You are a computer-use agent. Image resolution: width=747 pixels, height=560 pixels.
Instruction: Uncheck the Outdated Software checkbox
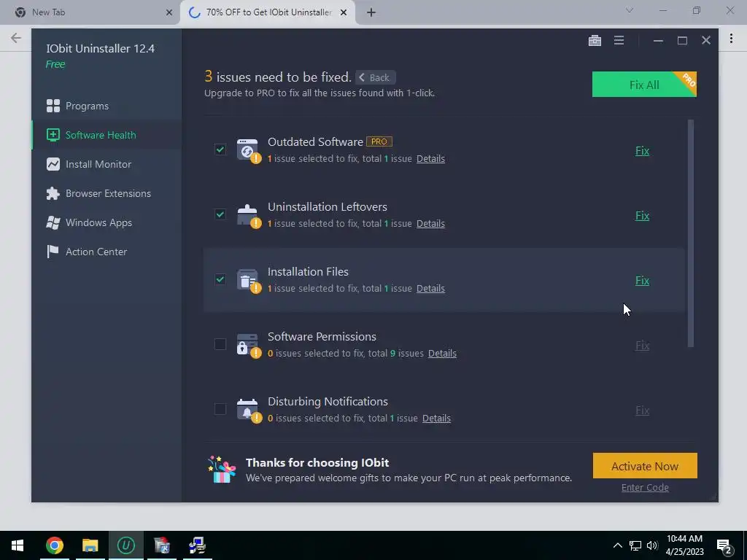tap(220, 149)
